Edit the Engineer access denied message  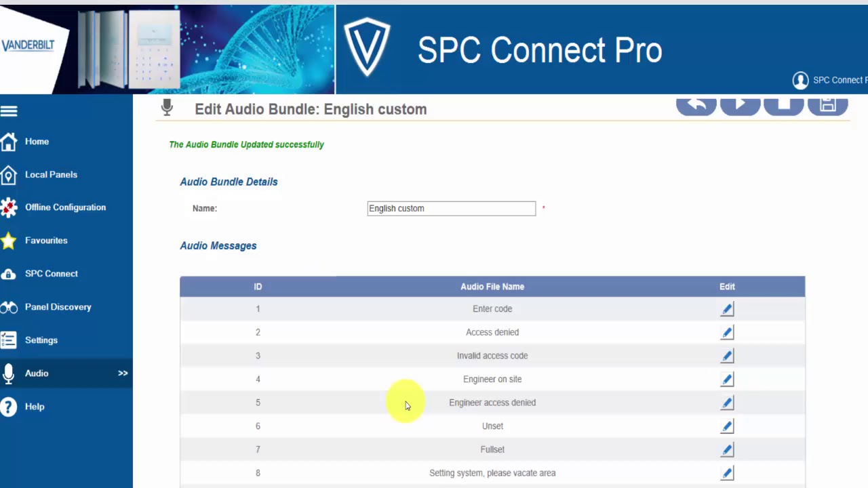(x=727, y=403)
